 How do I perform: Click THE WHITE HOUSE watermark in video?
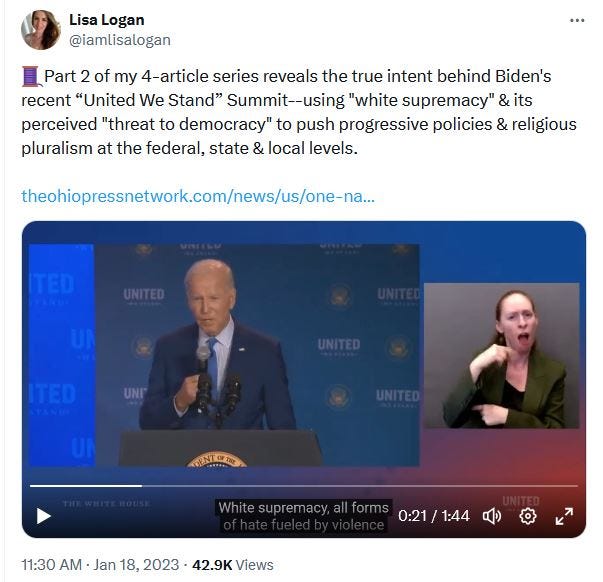tap(106, 503)
